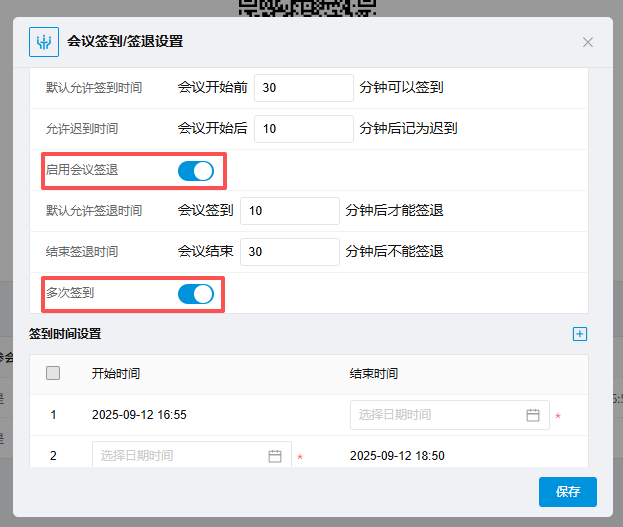Viewport: 623px width, 527px height.
Task: Turn off the 多次签到 toggle
Action: coord(196,294)
